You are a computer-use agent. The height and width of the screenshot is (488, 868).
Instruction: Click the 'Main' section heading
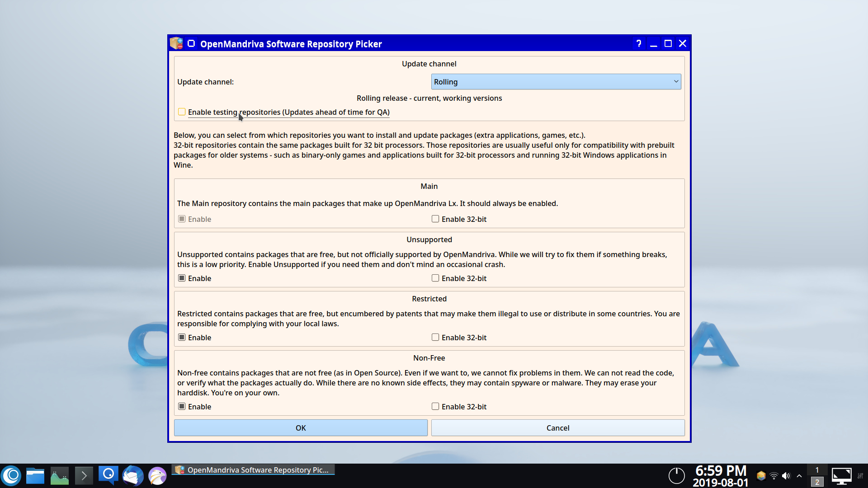429,186
